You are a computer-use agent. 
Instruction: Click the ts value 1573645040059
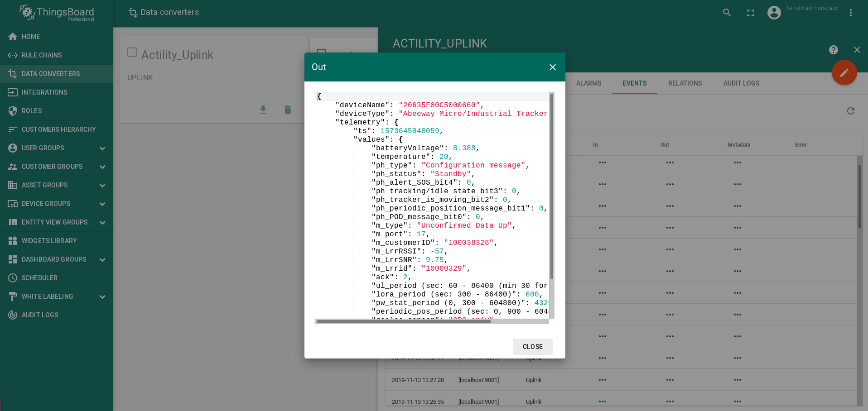click(x=410, y=131)
